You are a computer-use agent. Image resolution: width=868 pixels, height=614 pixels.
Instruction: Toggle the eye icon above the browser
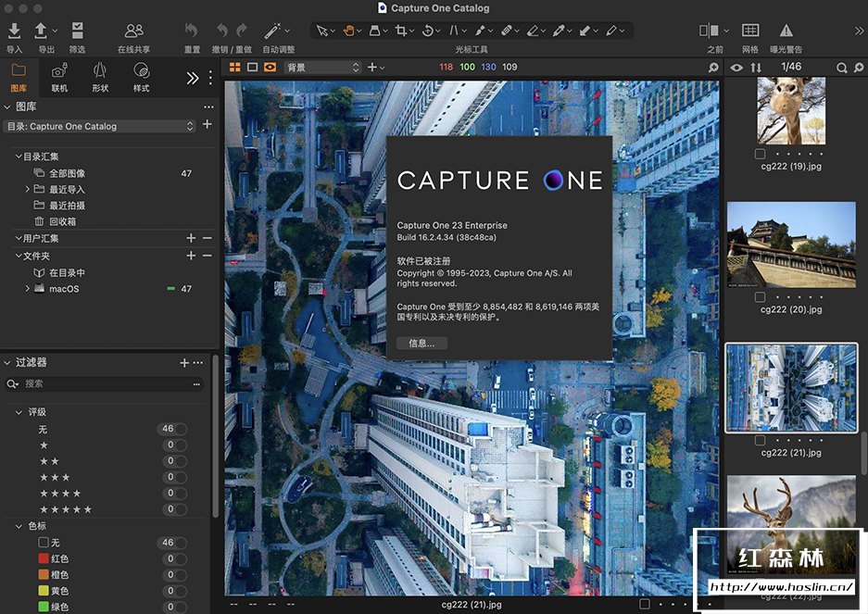[736, 68]
